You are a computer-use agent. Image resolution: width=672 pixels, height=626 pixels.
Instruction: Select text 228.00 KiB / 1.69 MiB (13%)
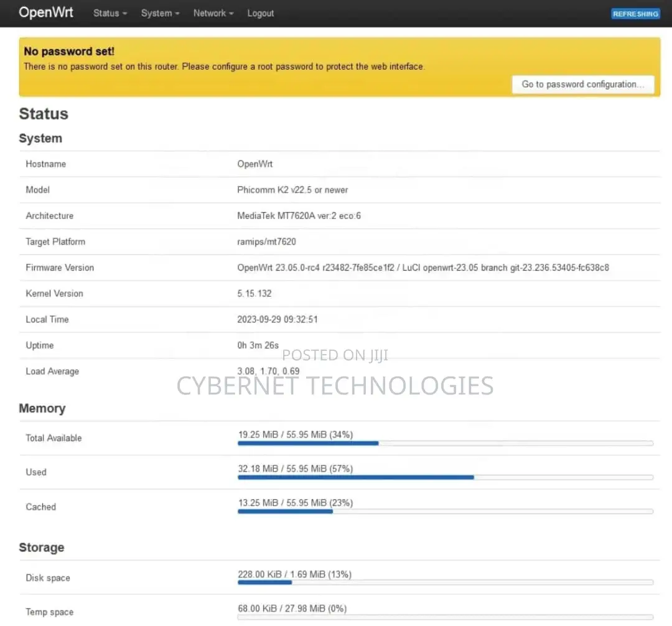coord(295,574)
